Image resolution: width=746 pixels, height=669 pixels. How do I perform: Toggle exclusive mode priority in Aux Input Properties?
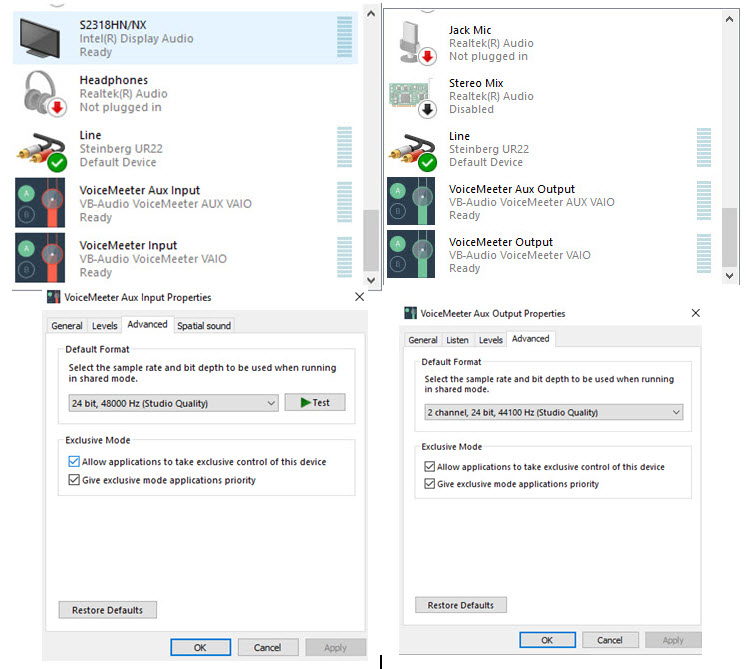point(74,480)
